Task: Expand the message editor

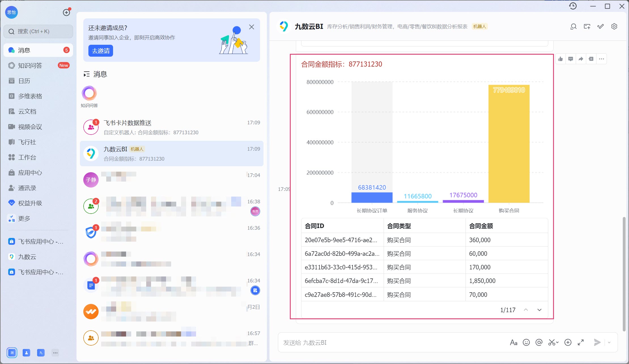Action: pyautogui.click(x=581, y=342)
